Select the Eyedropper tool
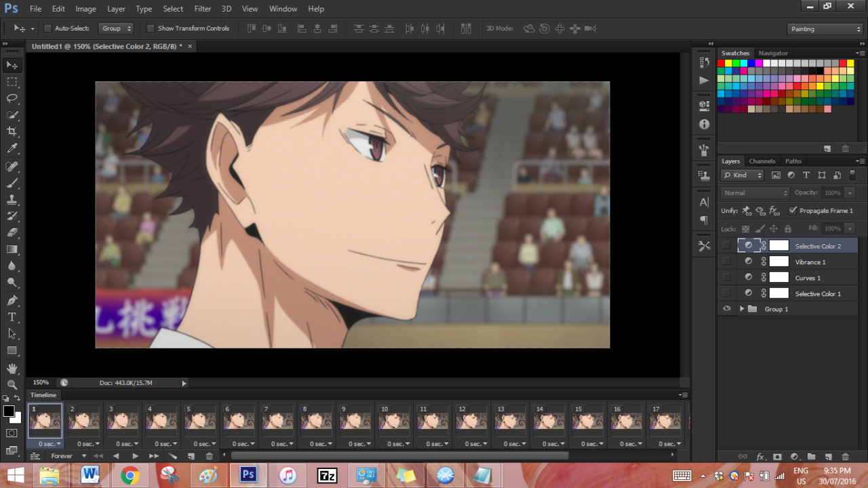Image resolution: width=868 pixels, height=488 pixels. (12, 148)
